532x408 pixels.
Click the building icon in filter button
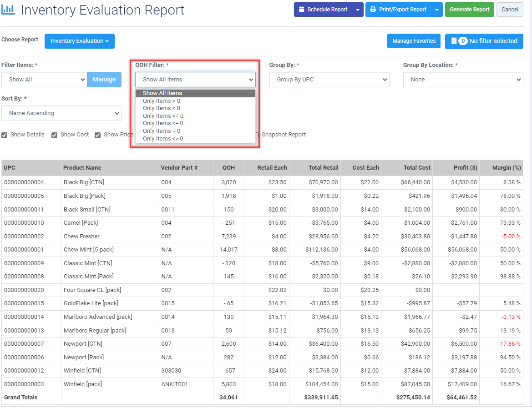click(454, 41)
